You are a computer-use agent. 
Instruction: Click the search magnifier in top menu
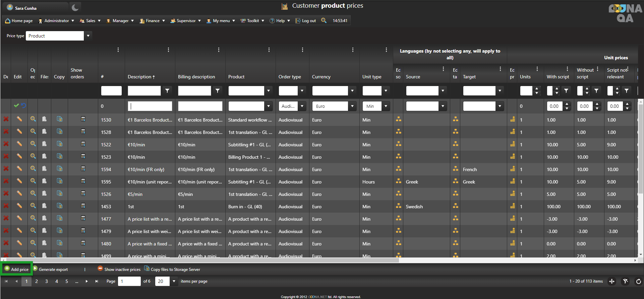[324, 20]
